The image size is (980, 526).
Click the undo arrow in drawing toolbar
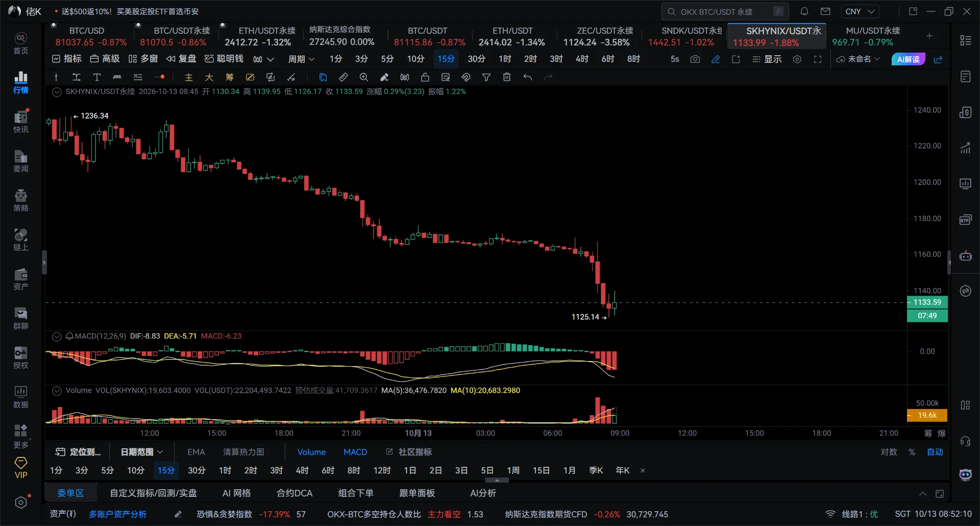(x=527, y=77)
